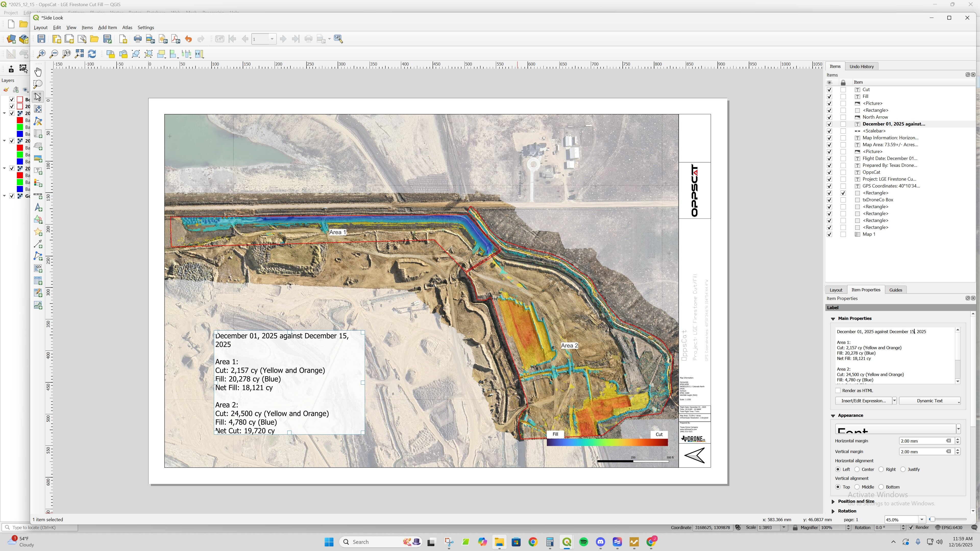
Task: Open the layout zoom level 45.0% dropdown
Action: click(x=922, y=520)
